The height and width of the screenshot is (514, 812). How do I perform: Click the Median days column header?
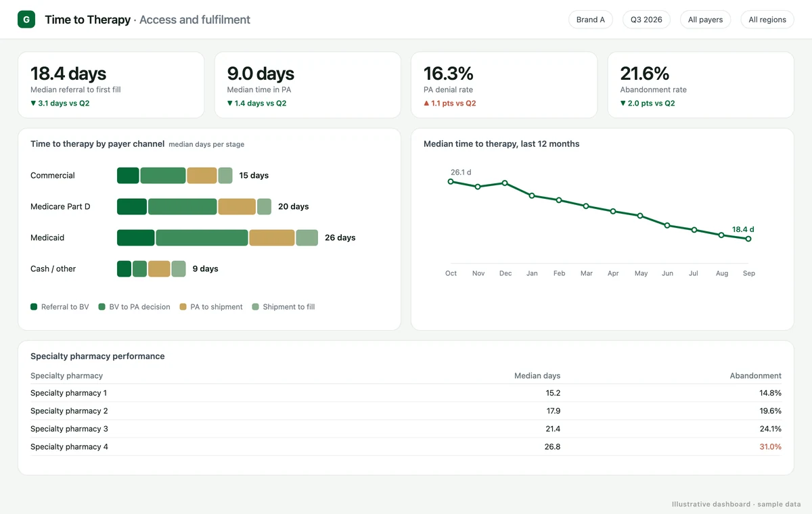(x=537, y=375)
